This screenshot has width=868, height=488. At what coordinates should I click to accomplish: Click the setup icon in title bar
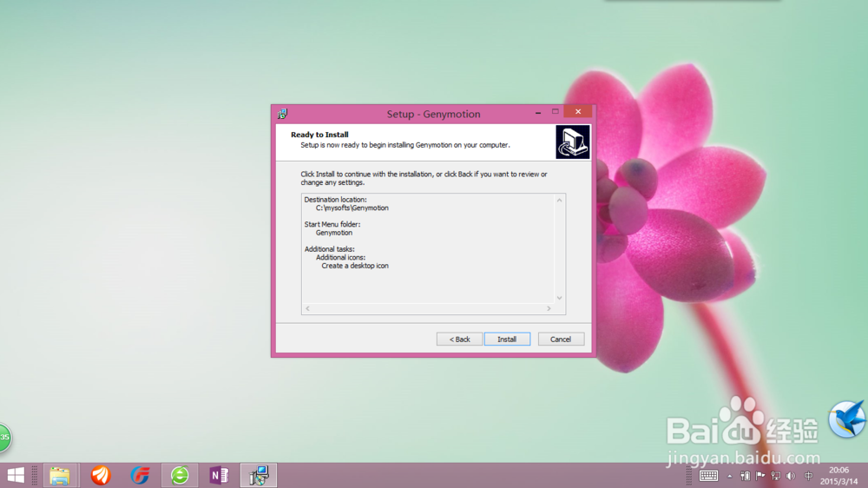coord(282,114)
